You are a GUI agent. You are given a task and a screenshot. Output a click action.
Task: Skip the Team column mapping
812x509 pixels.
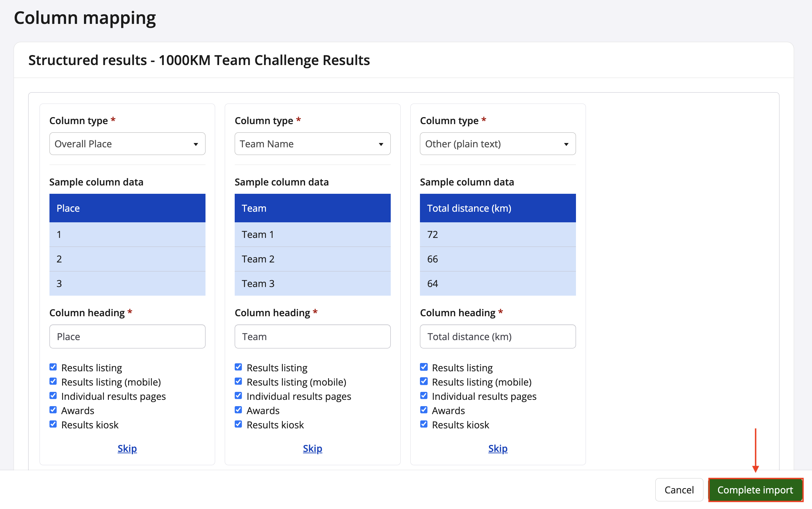[x=312, y=448]
